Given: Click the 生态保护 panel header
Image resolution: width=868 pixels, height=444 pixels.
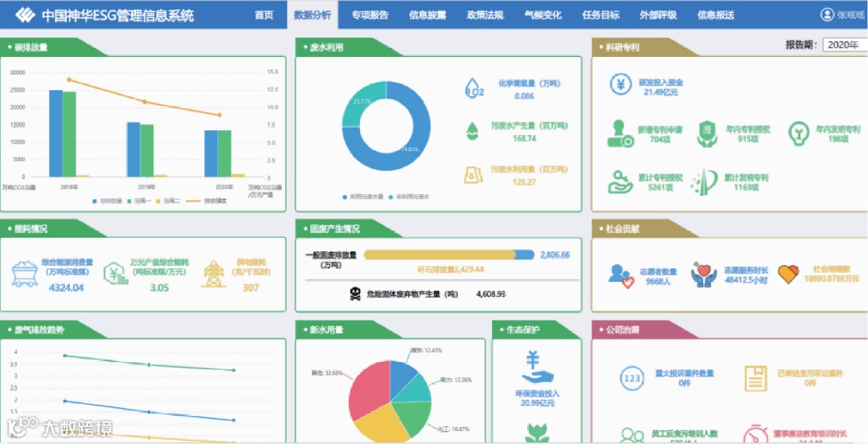Looking at the screenshot, I should (536, 330).
